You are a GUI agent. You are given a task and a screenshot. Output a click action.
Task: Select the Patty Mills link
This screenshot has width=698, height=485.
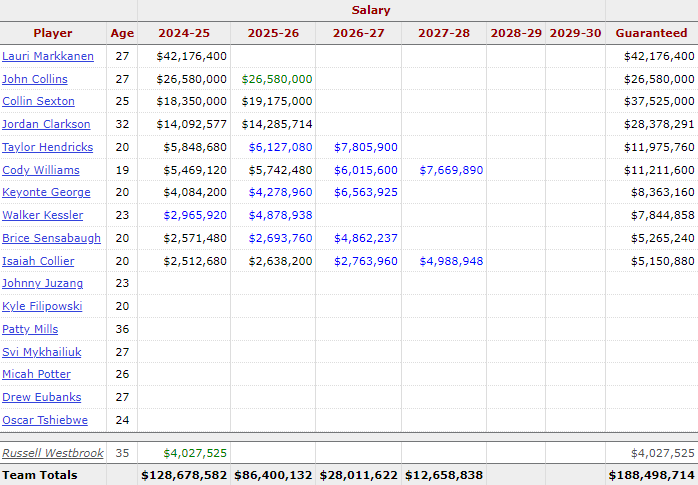(30, 329)
